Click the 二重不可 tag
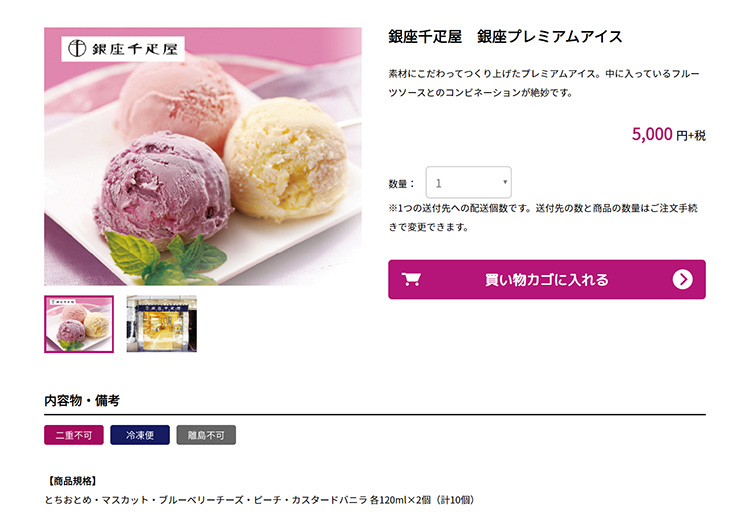This screenshot has width=750, height=518. coord(74,435)
